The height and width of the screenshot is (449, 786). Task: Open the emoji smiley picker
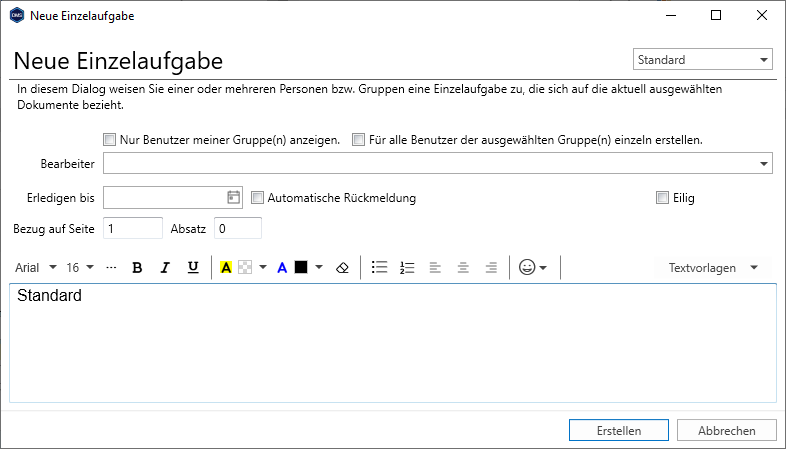tap(532, 267)
